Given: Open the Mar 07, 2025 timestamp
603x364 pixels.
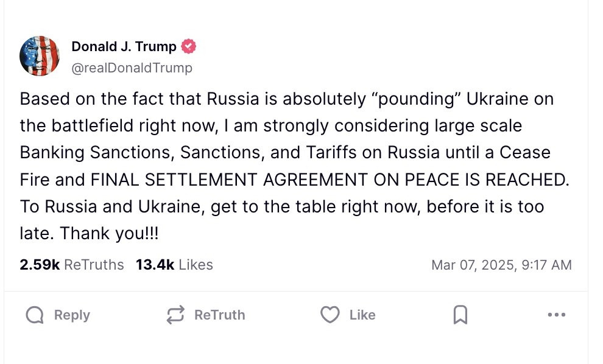Looking at the screenshot, I should (x=501, y=265).
